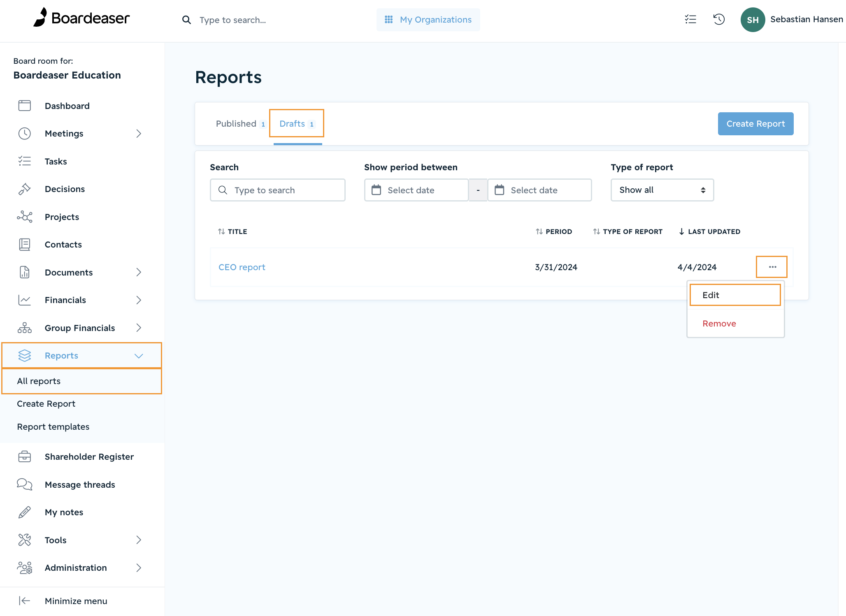
Task: Open the Type of report dropdown
Action: (x=662, y=190)
